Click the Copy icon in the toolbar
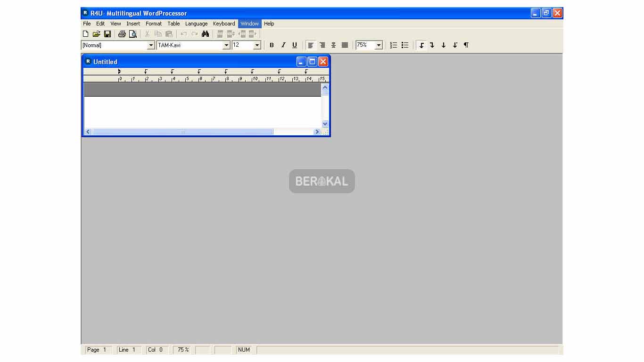The height and width of the screenshot is (362, 644). (x=158, y=34)
